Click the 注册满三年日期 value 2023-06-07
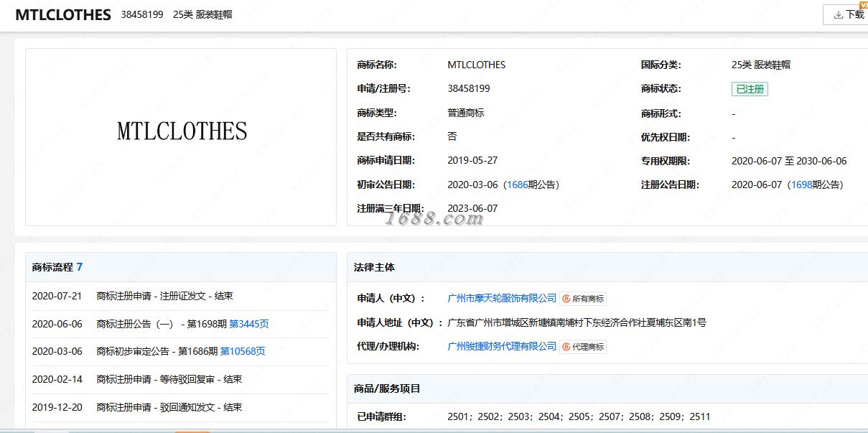The height and width of the screenshot is (433, 868). (472, 208)
